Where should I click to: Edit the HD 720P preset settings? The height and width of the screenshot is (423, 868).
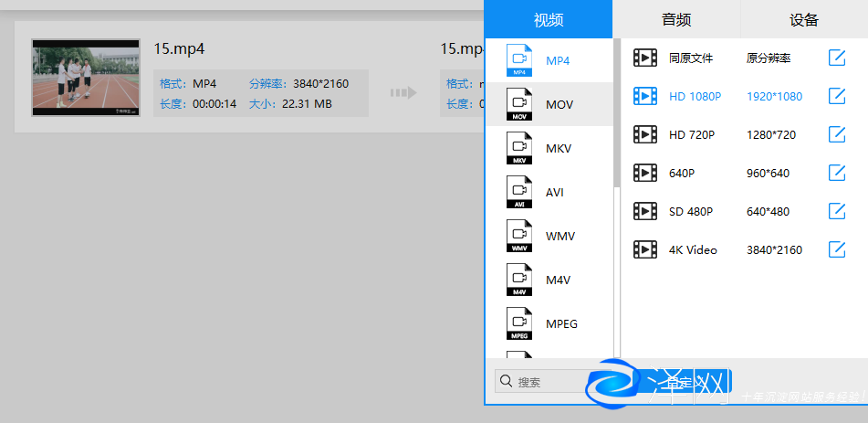click(836, 134)
